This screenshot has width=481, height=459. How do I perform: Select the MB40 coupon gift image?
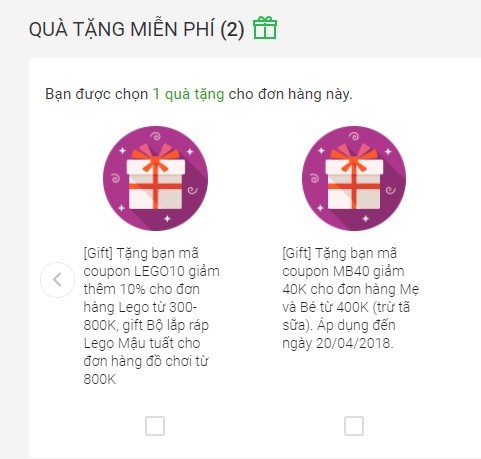(354, 178)
